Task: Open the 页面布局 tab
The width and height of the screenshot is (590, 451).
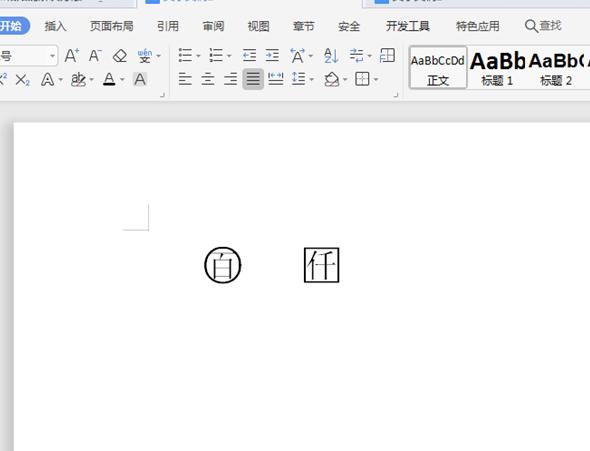Action: tap(112, 26)
